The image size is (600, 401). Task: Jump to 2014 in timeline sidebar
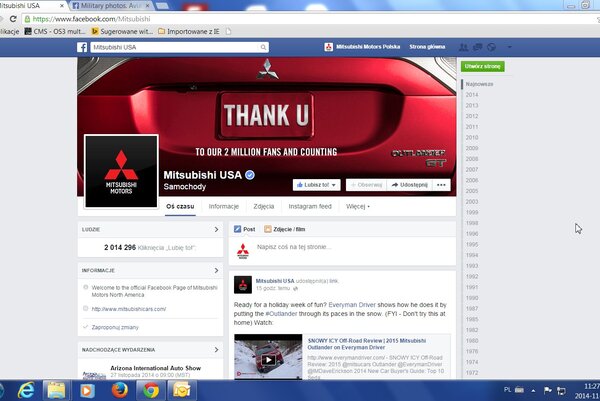(472, 95)
